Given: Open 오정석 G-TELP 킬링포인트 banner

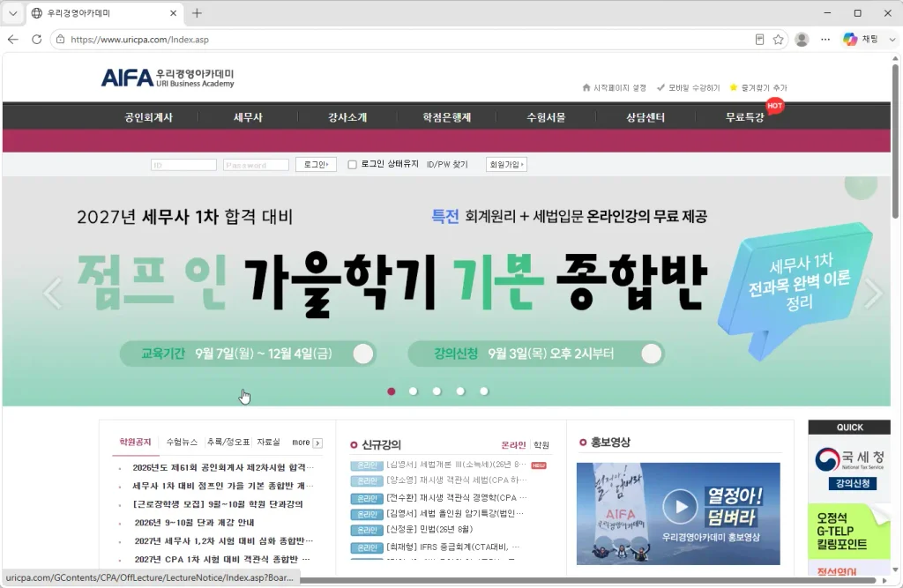Looking at the screenshot, I should tap(849, 532).
